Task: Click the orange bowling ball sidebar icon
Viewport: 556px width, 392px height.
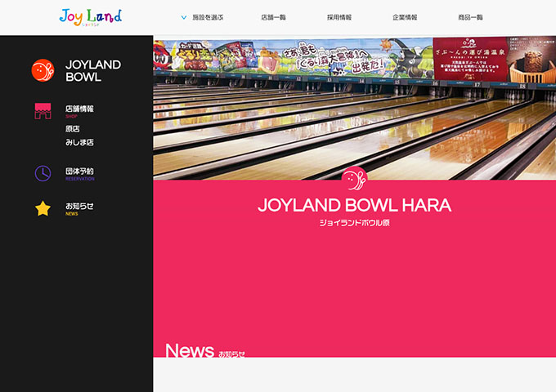Action: (x=43, y=70)
